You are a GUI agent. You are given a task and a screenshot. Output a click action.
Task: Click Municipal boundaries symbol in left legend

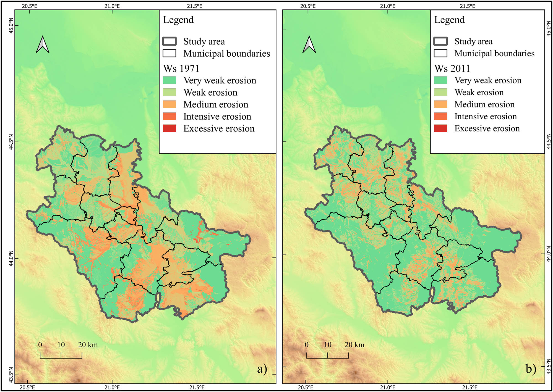pyautogui.click(x=169, y=53)
